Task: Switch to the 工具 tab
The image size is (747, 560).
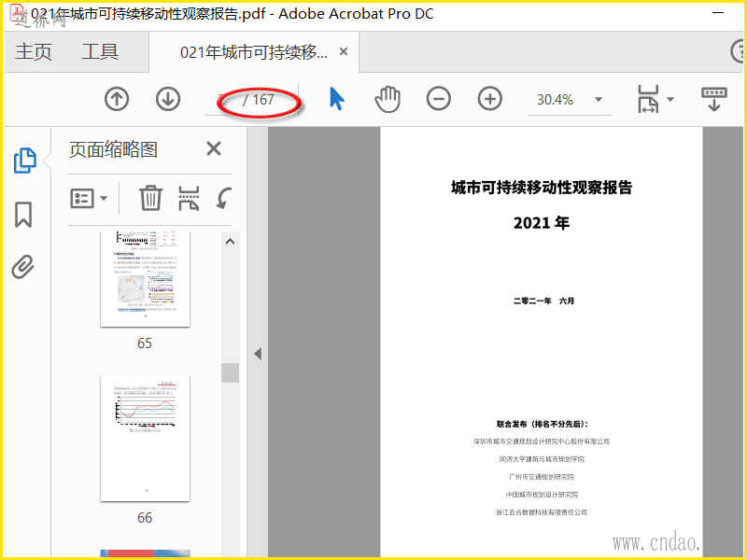Action: (100, 51)
